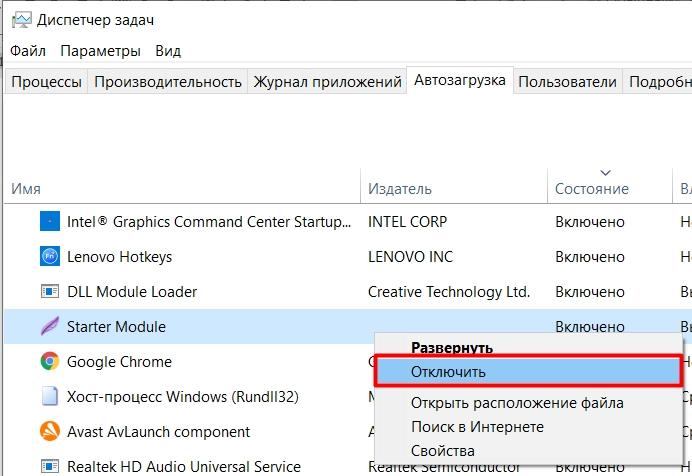692x476 pixels.
Task: Select the Avast AvLaunch component row name
Action: coord(158,431)
